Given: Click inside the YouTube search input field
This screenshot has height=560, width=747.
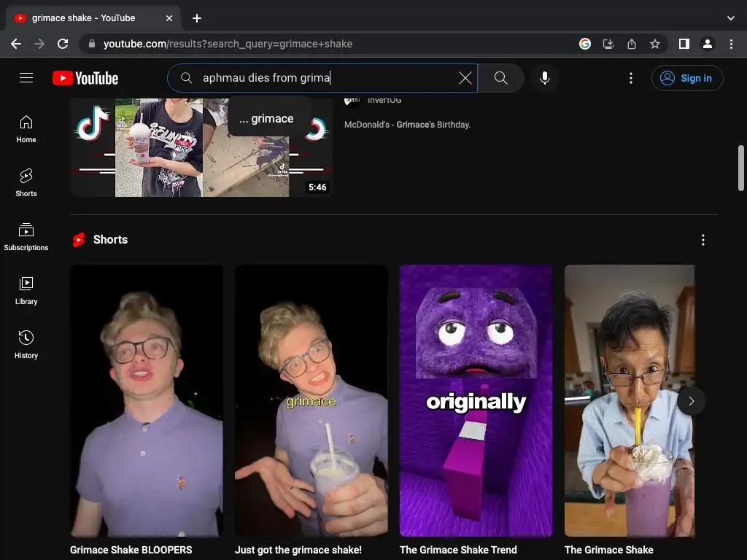Looking at the screenshot, I should tap(322, 78).
